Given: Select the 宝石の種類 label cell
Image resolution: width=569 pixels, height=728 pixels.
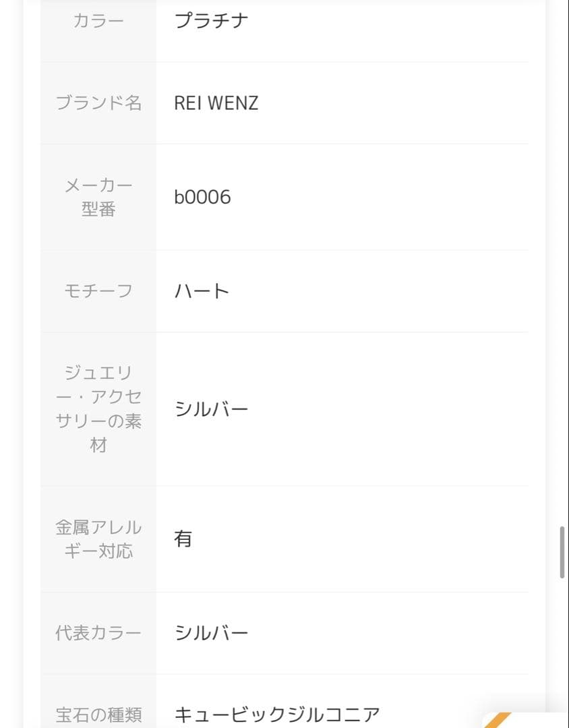Looking at the screenshot, I should (x=98, y=714).
